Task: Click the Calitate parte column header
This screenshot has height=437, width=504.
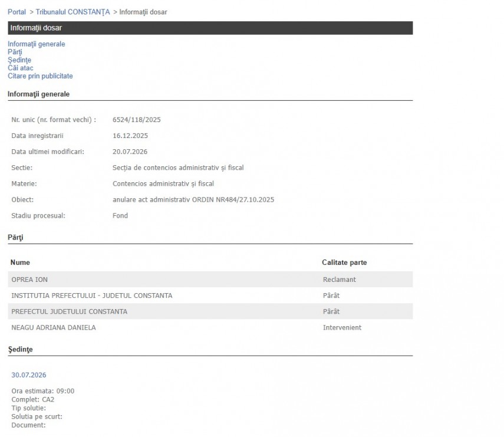Action: click(344, 262)
